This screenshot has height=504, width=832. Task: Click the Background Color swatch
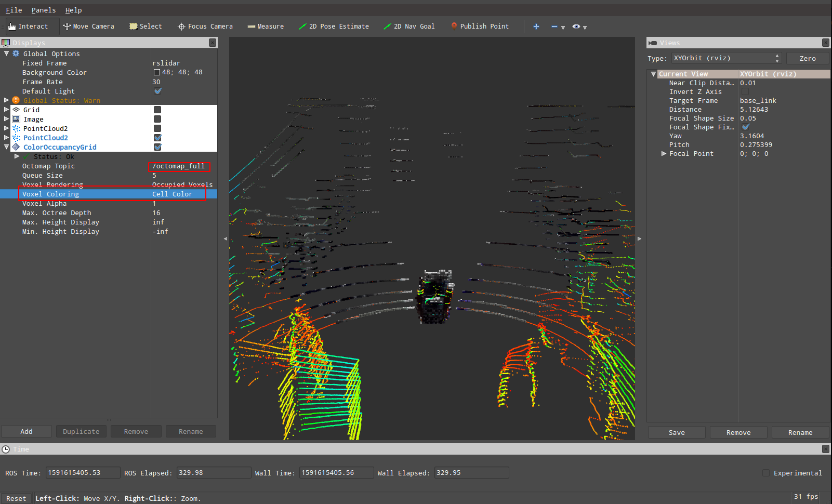[x=156, y=73]
